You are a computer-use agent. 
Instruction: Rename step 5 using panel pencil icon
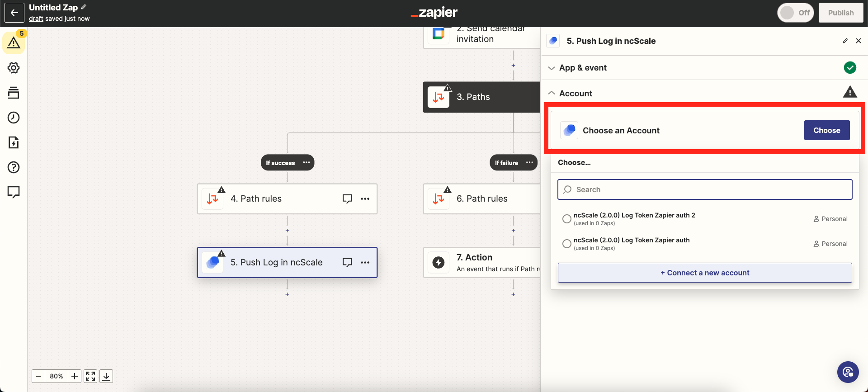tap(845, 41)
